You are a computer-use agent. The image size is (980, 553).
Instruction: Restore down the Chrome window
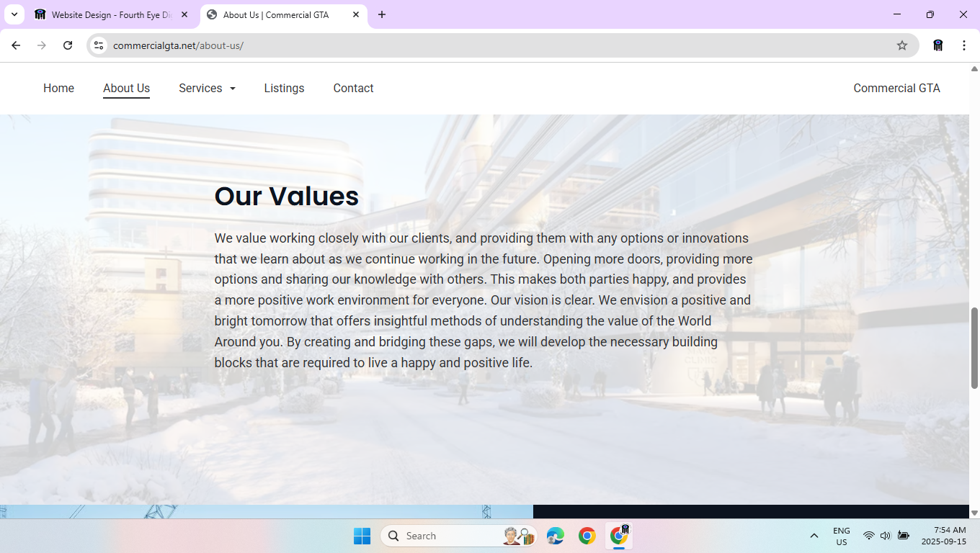click(x=930, y=14)
